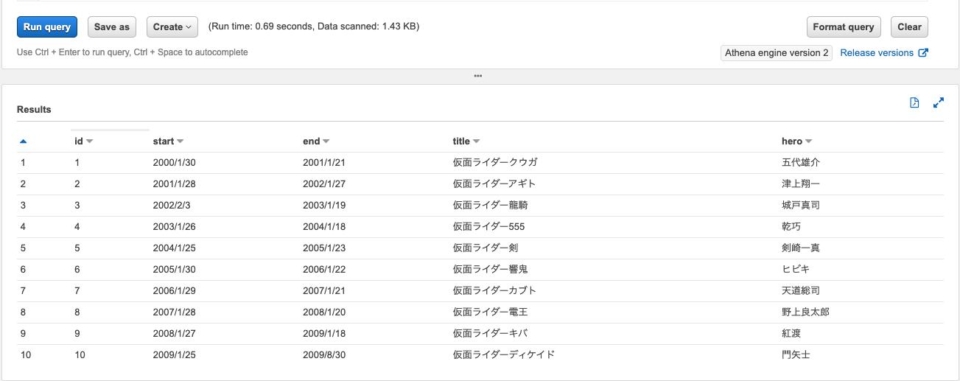Image resolution: width=960 pixels, height=381 pixels.
Task: Open Release versions link
Action: (x=877, y=53)
